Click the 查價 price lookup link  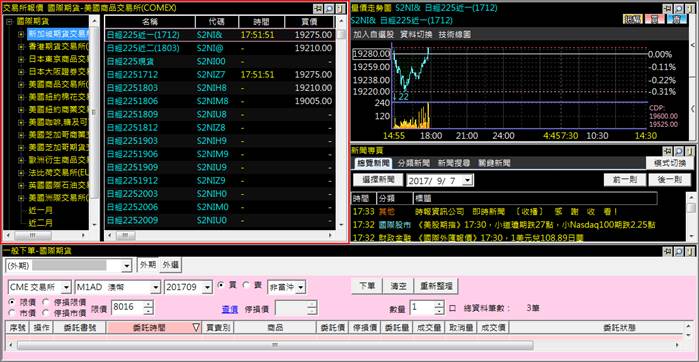[x=230, y=309]
